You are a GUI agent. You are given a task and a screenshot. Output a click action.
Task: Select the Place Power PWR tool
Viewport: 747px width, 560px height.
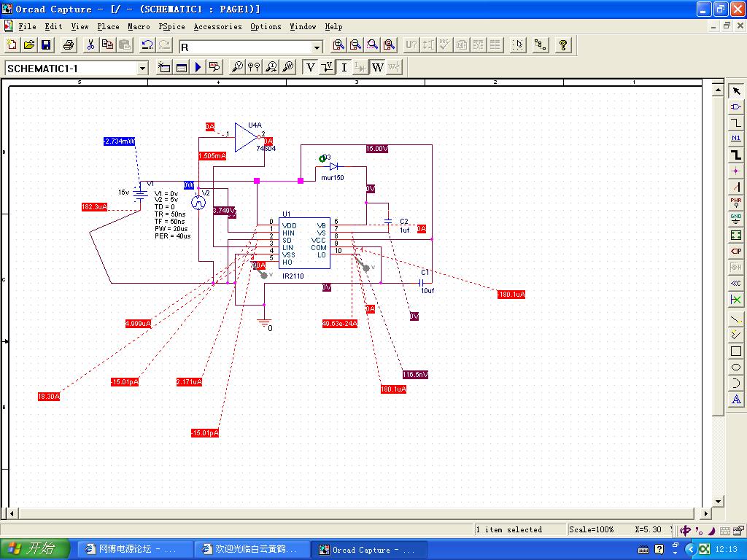(736, 203)
